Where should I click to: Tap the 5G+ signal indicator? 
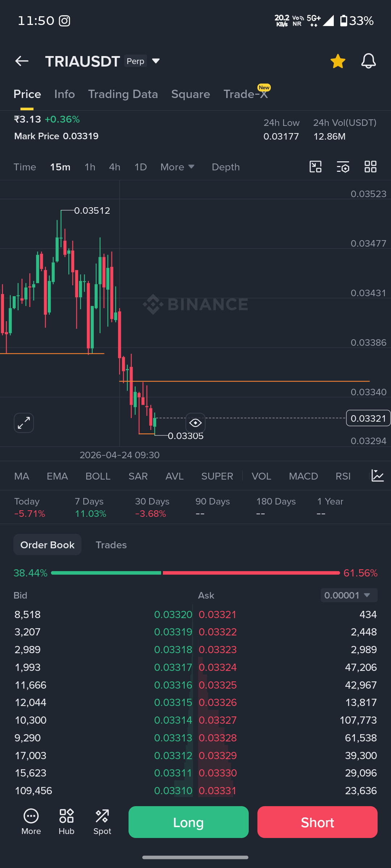[314, 21]
